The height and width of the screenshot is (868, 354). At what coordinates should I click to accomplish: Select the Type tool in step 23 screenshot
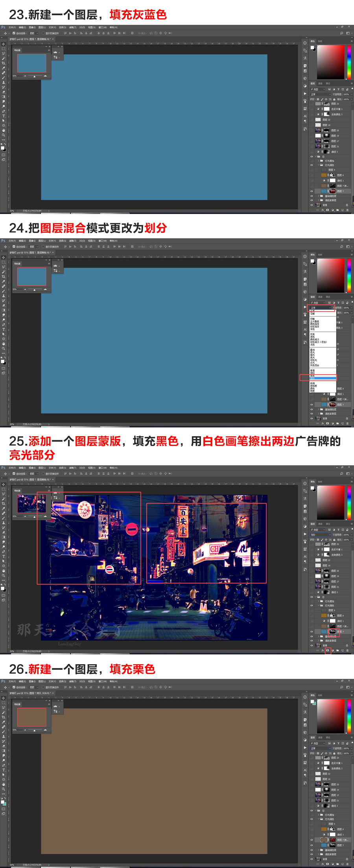pos(4,116)
